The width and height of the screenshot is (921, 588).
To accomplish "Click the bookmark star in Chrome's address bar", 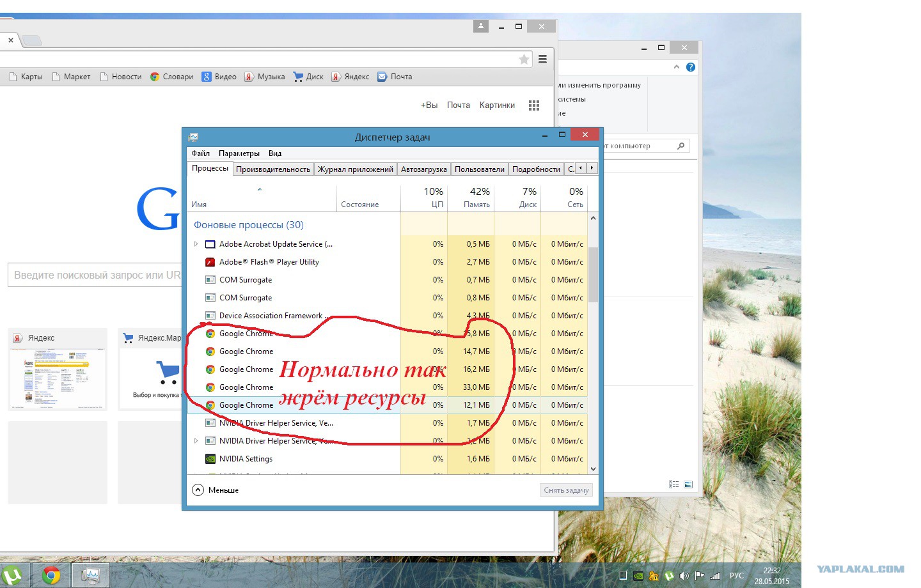I will point(524,59).
